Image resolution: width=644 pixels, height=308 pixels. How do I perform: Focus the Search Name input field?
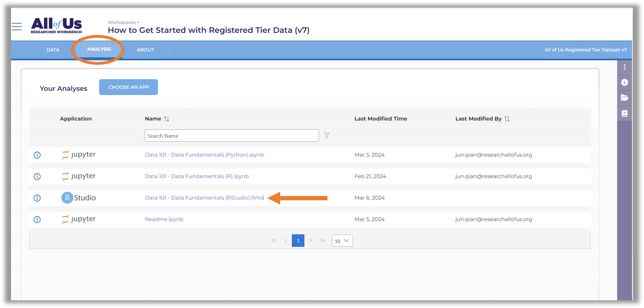tap(232, 136)
